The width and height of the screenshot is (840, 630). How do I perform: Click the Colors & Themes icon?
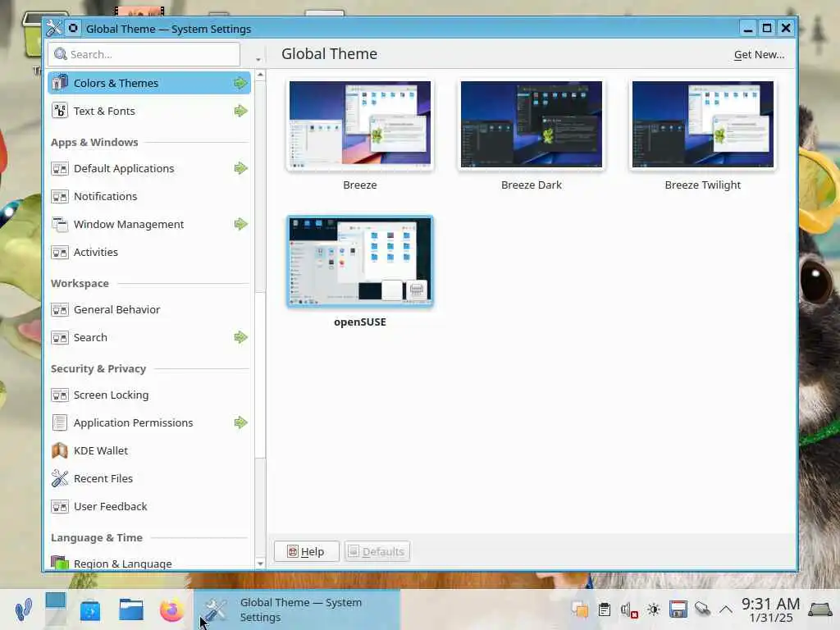tap(59, 83)
